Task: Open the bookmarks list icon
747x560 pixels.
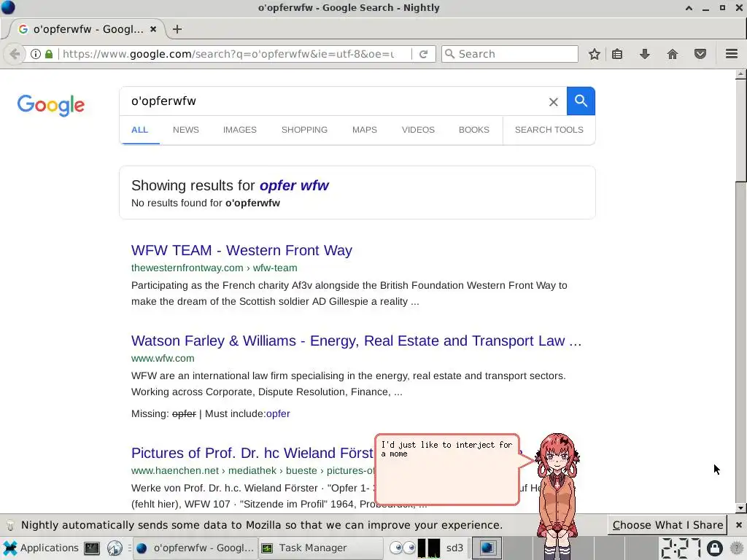Action: click(617, 54)
